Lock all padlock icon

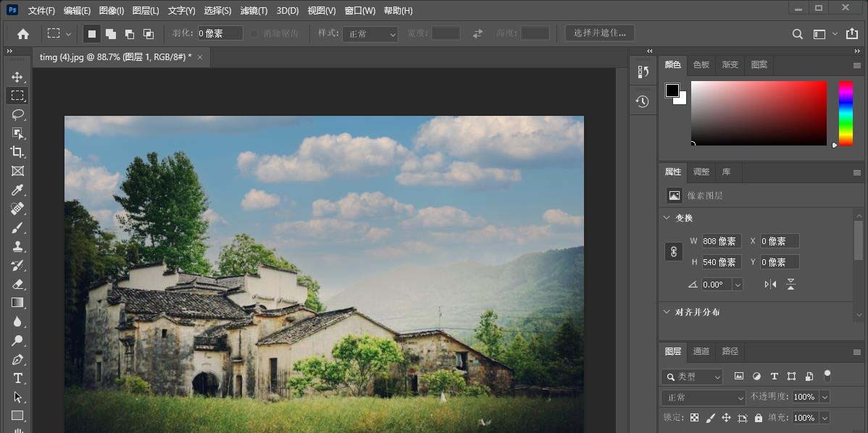pos(759,418)
